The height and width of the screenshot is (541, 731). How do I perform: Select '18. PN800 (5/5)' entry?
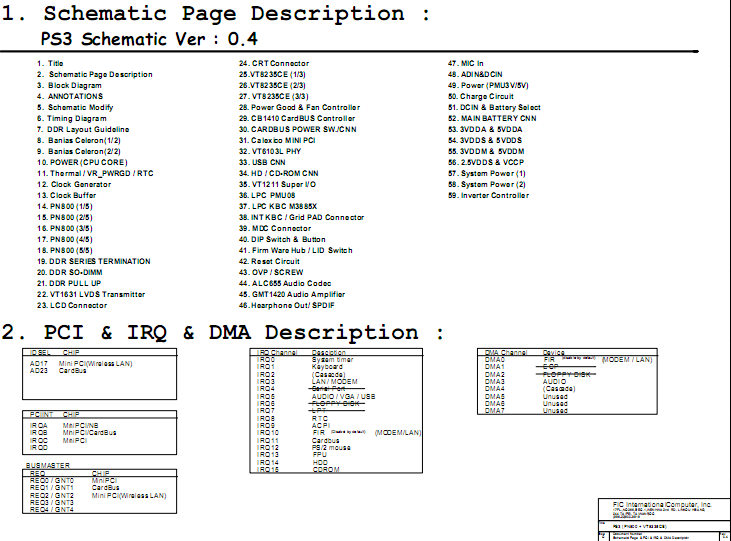tap(65, 250)
